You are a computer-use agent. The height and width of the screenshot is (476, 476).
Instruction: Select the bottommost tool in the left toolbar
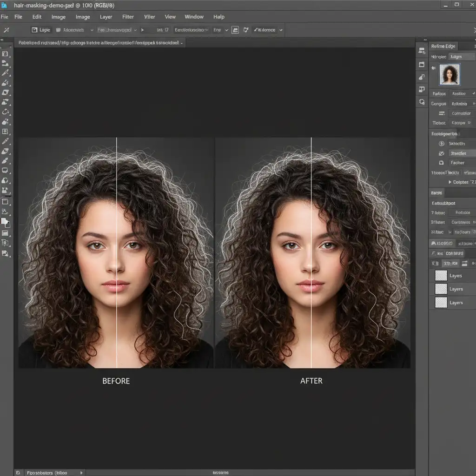6,253
